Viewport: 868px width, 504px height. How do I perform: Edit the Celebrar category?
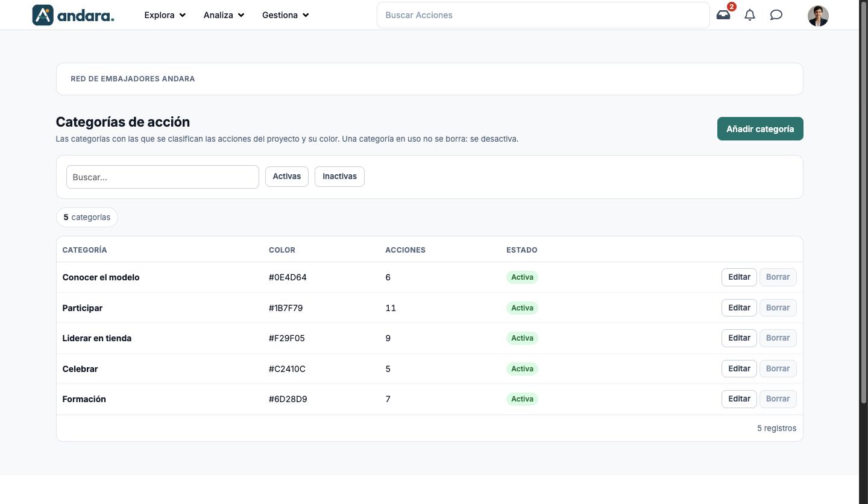739,368
